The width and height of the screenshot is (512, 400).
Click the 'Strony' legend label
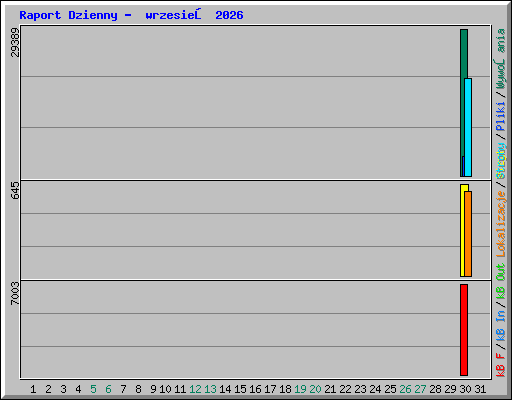pos(500,161)
